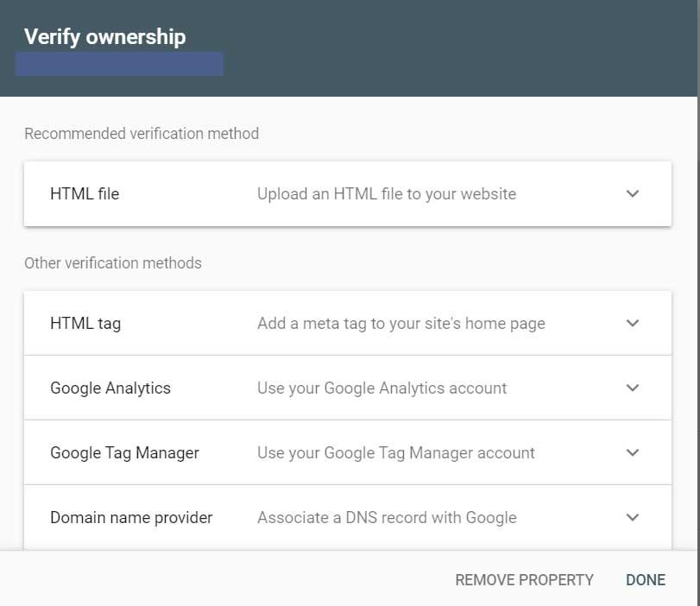This screenshot has height=606, width=700.
Task: Click the HTML file chevron arrow
Action: click(x=633, y=193)
